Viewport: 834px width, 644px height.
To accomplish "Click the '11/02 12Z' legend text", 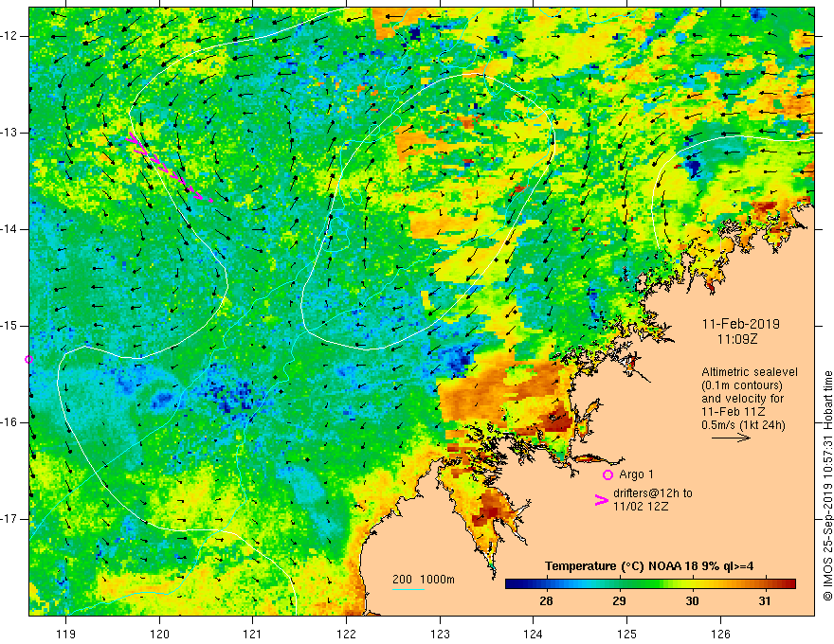I will 641,507.
